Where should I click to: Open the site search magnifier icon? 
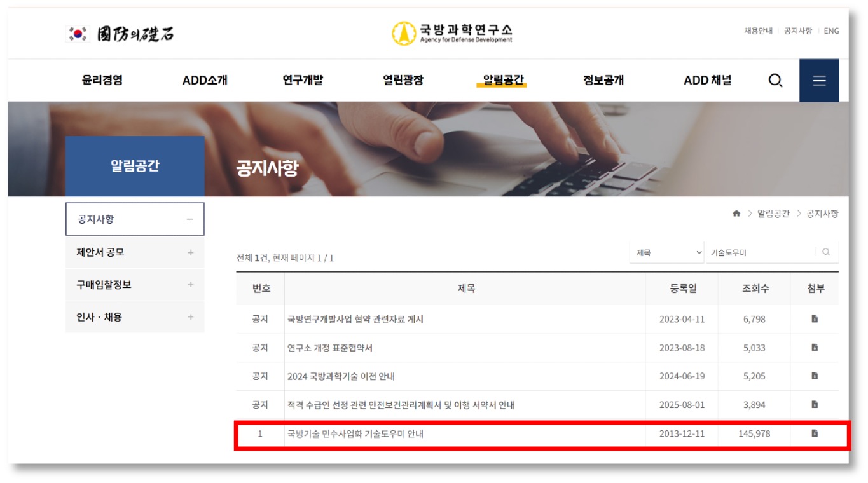tap(775, 81)
